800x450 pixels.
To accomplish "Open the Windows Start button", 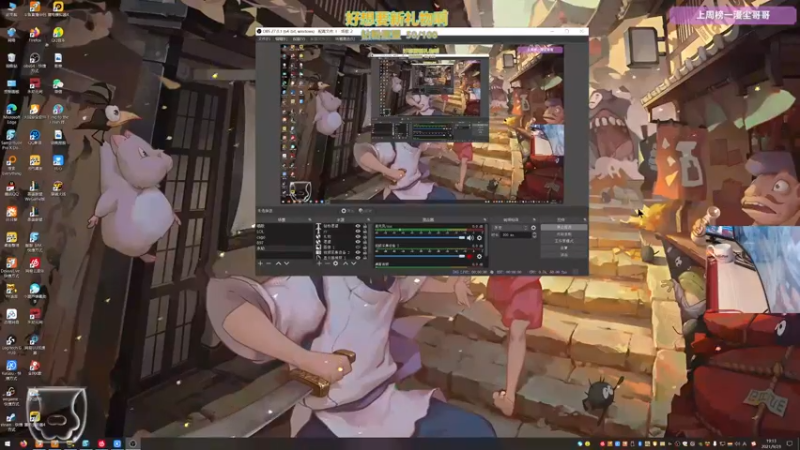I will point(7,444).
